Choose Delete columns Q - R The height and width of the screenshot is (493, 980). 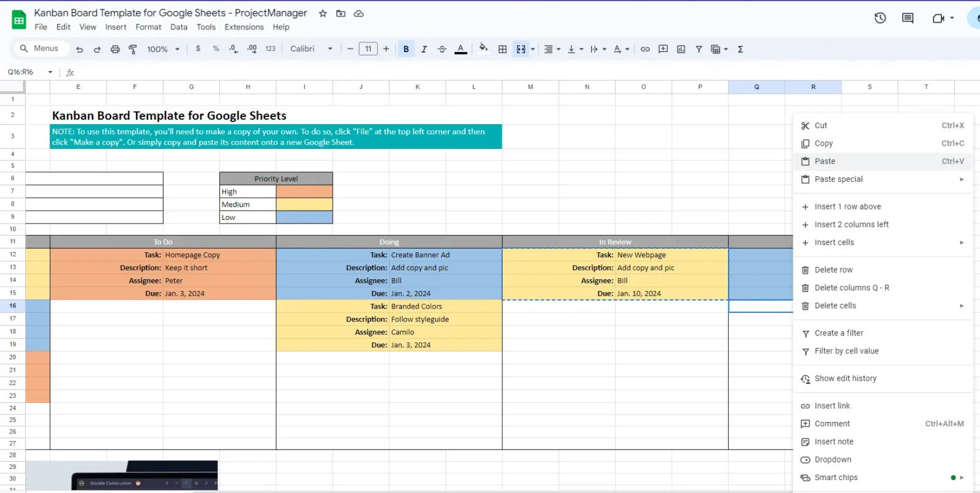click(883, 287)
